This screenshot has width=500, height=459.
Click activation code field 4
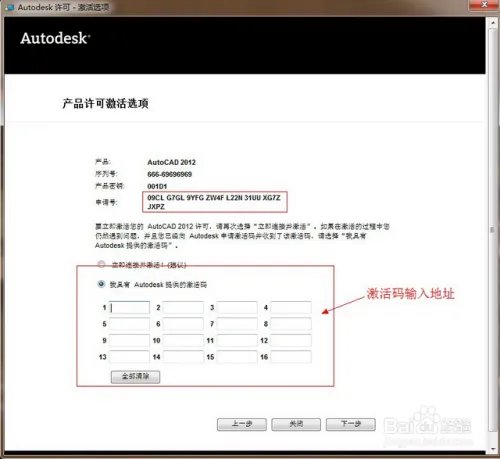291,307
